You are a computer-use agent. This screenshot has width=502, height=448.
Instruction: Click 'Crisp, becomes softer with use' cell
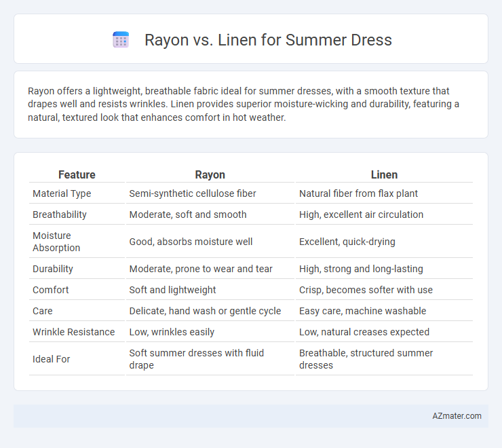click(x=366, y=290)
